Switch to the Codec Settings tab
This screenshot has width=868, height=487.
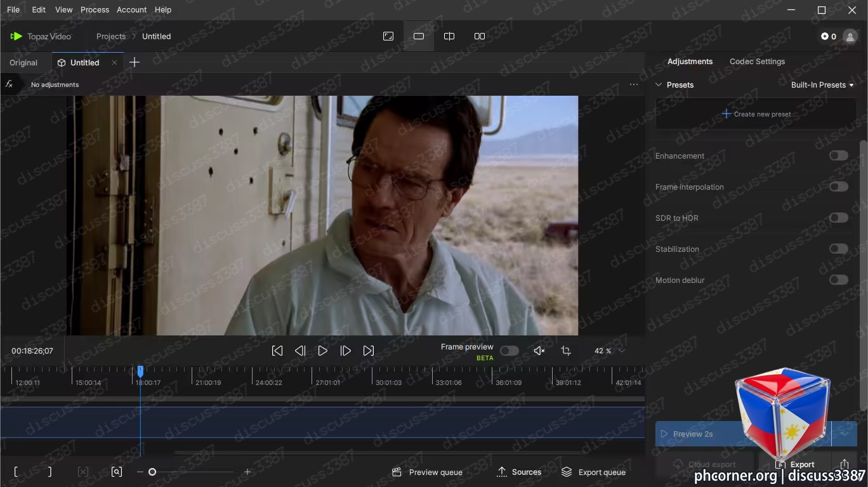point(757,62)
